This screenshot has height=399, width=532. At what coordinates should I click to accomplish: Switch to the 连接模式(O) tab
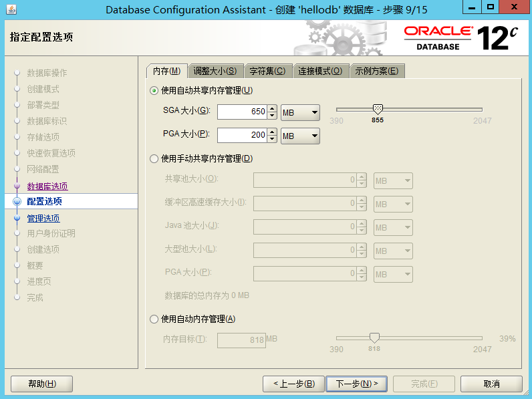click(320, 72)
